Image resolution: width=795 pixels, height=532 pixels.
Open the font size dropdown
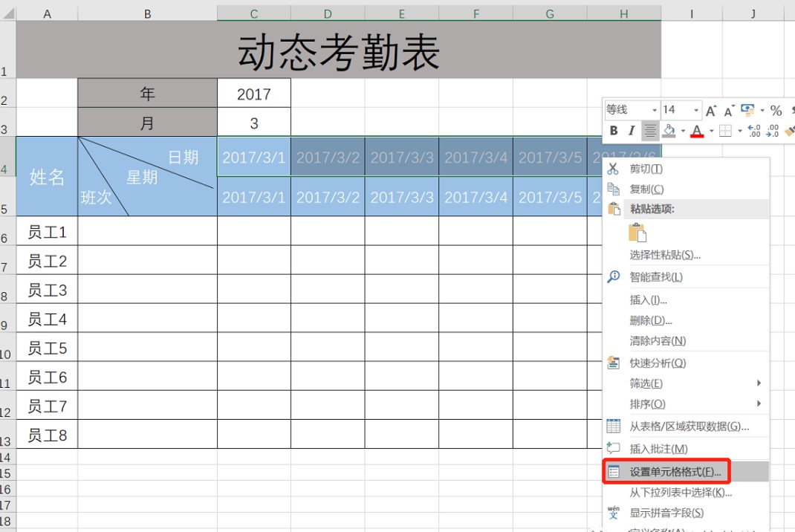coord(695,109)
